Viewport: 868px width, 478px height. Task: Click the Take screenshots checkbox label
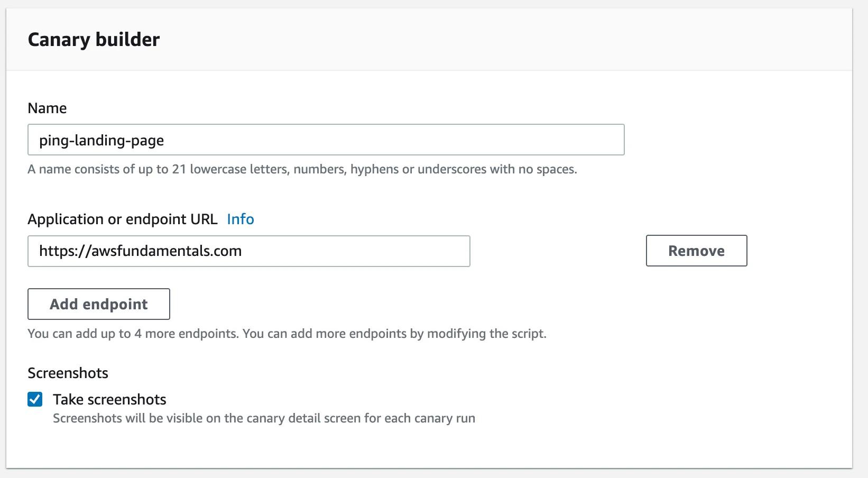coord(109,400)
